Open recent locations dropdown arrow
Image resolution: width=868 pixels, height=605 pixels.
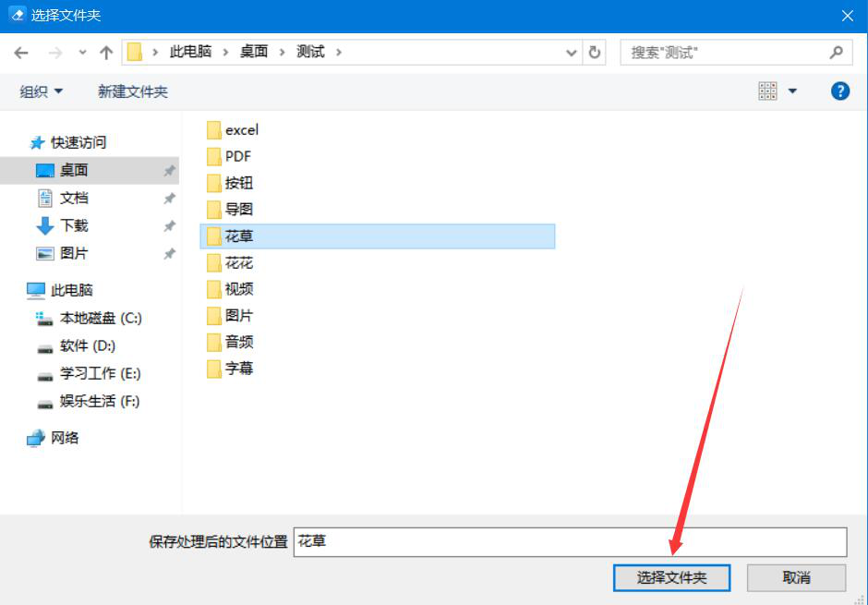[82, 53]
